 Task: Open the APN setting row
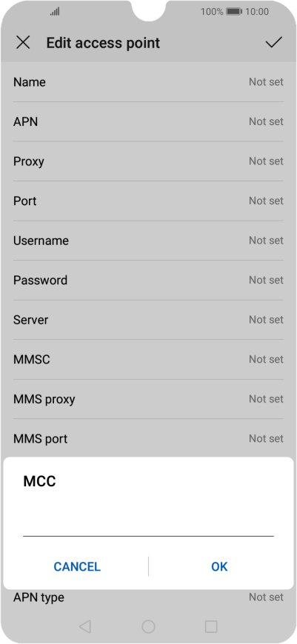[148, 121]
